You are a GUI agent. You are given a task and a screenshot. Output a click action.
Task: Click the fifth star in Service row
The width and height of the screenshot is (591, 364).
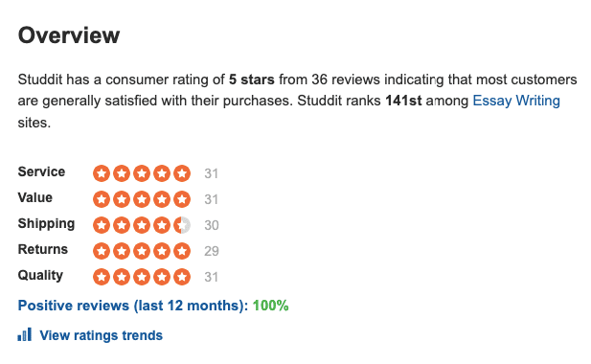pos(182,173)
